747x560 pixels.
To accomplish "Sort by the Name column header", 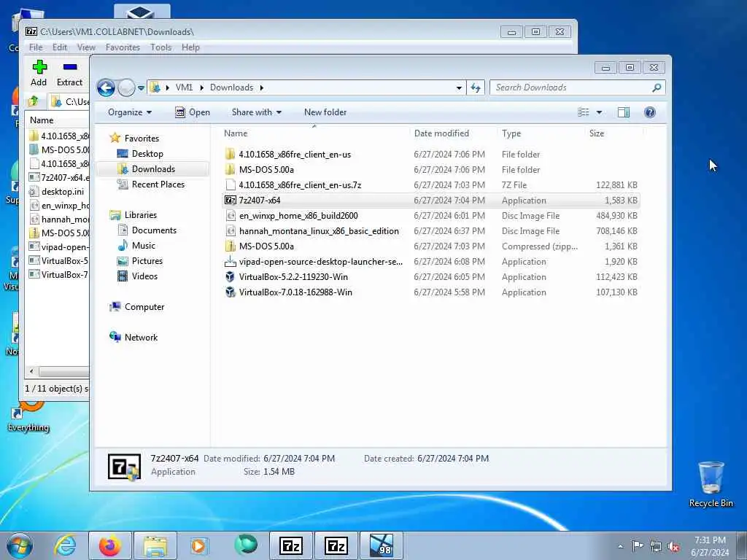I will pyautogui.click(x=314, y=133).
